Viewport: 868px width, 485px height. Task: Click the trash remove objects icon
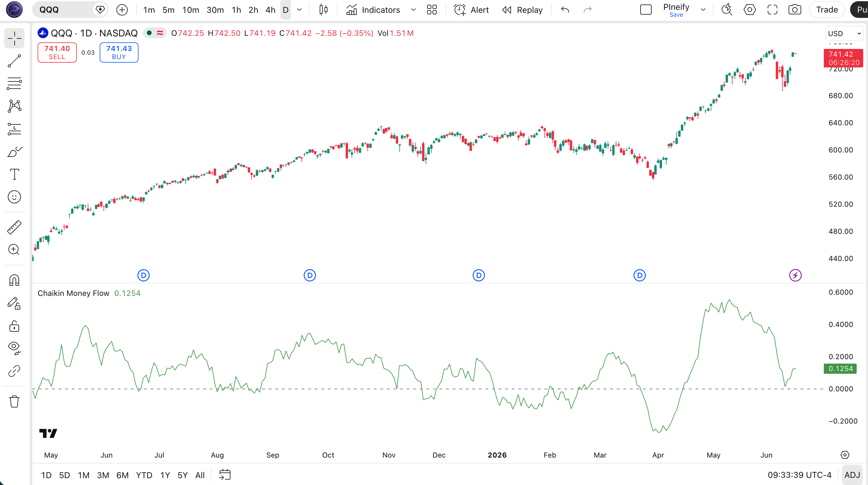pyautogui.click(x=14, y=401)
